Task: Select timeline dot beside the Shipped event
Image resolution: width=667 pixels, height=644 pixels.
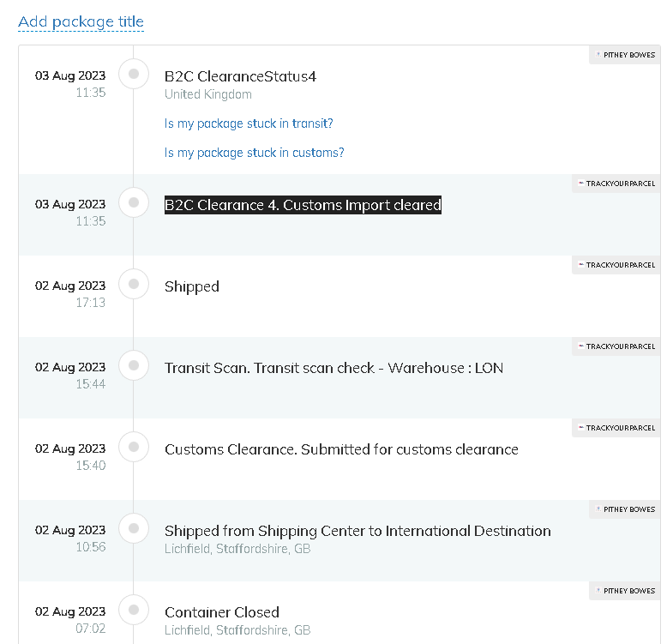Action: pos(134,285)
